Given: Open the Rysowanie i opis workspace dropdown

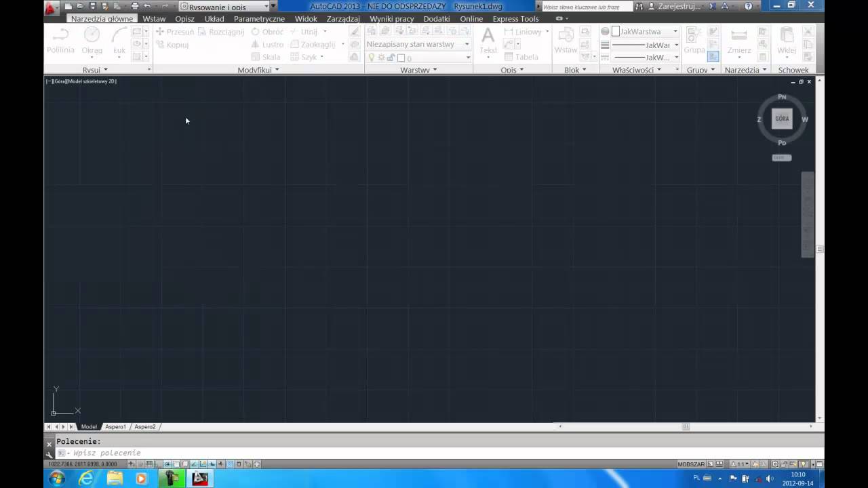Looking at the screenshot, I should (224, 7).
